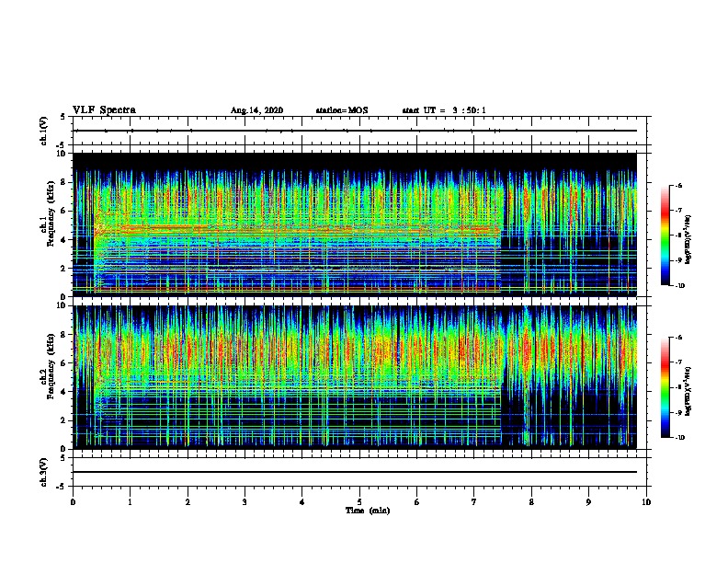Click time axis tick label "2"

(x=188, y=502)
